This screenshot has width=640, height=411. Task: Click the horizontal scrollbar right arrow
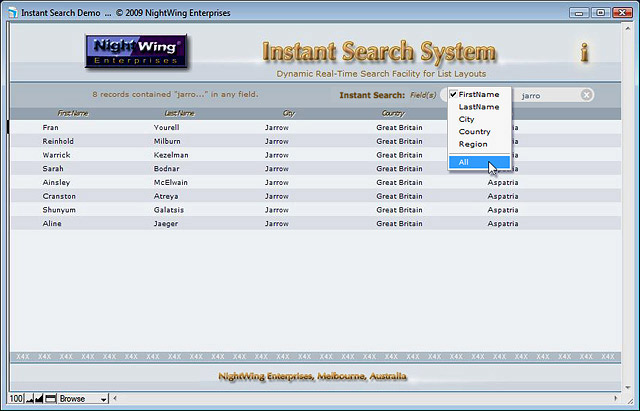click(x=616, y=398)
